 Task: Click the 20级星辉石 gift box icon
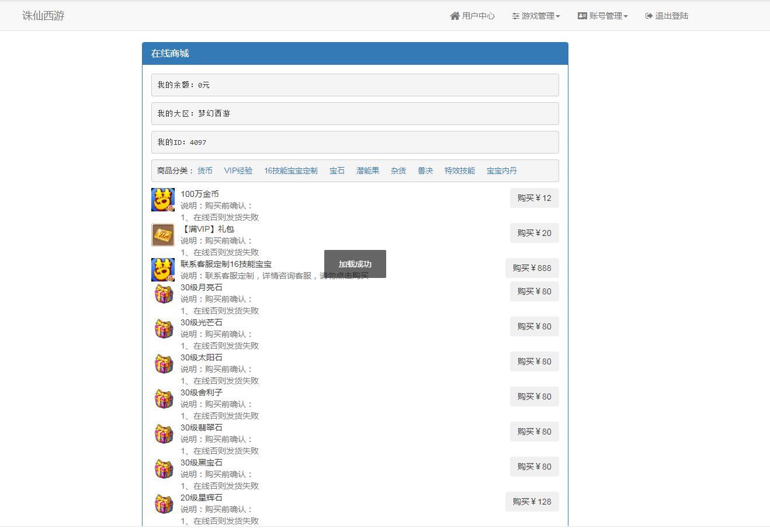tap(164, 504)
